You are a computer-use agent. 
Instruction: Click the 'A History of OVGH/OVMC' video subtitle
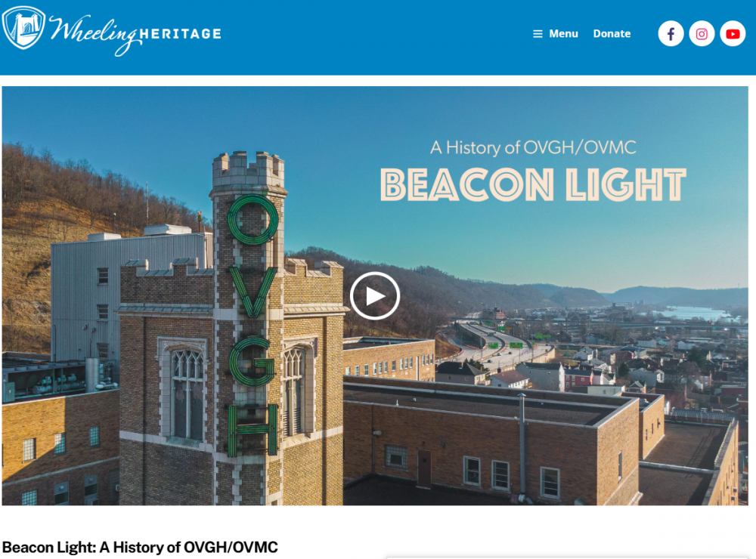(533, 147)
